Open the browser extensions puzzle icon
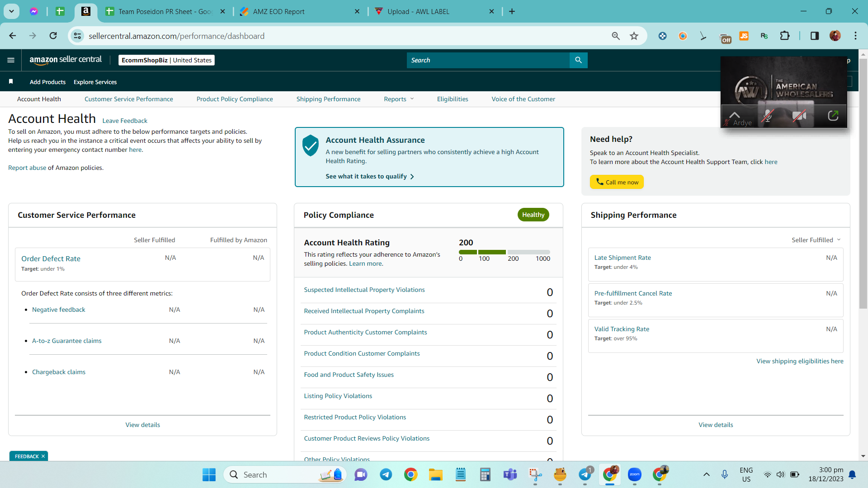Screen dimensions: 868x488 (785, 36)
